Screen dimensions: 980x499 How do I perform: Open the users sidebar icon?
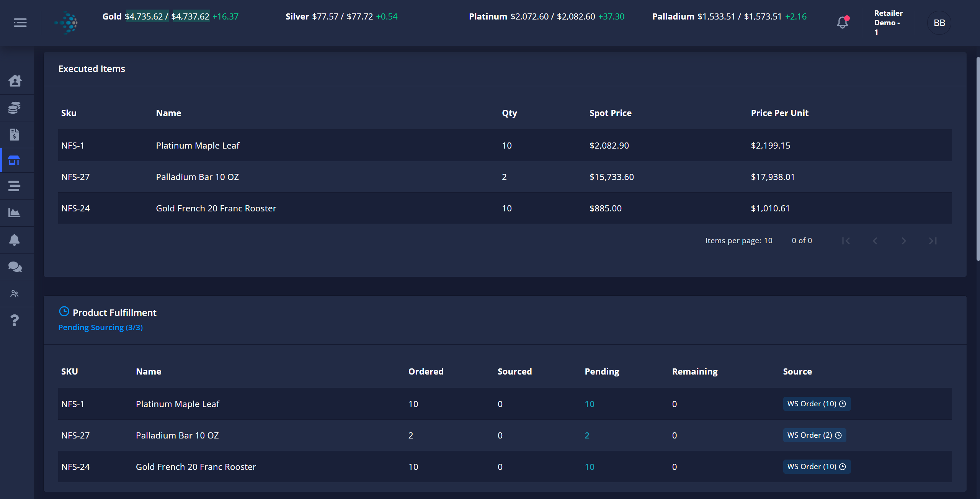coord(15,294)
